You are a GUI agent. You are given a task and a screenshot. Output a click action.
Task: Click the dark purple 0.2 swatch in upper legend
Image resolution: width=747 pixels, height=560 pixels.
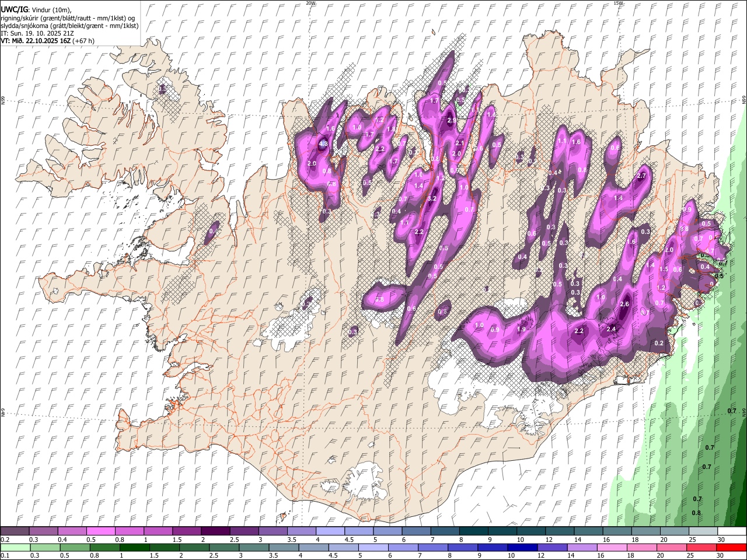point(15,531)
